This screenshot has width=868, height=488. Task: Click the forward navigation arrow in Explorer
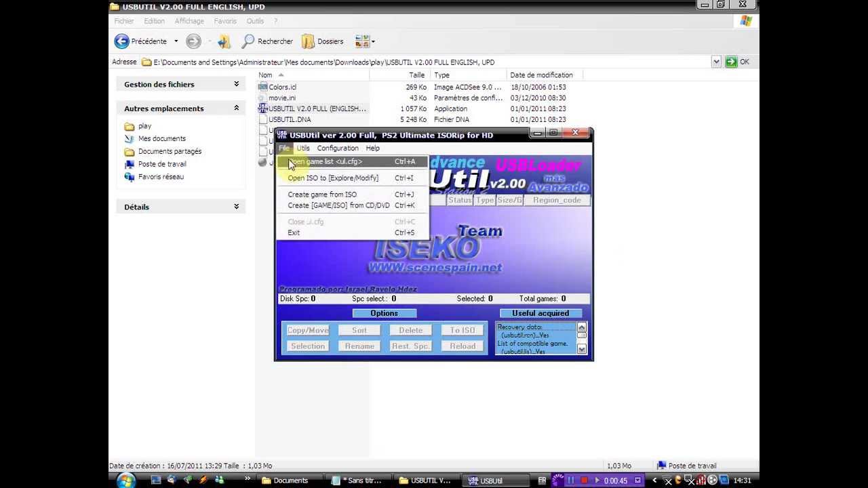pyautogui.click(x=193, y=41)
